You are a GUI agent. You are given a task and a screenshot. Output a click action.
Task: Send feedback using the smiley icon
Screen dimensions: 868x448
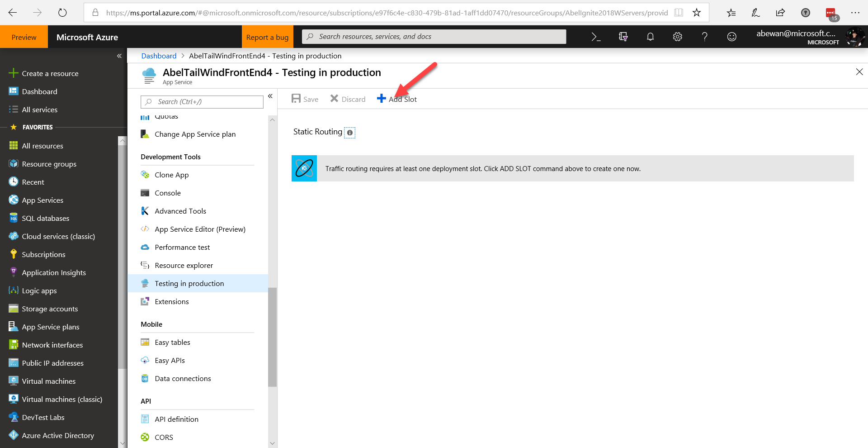(x=731, y=37)
